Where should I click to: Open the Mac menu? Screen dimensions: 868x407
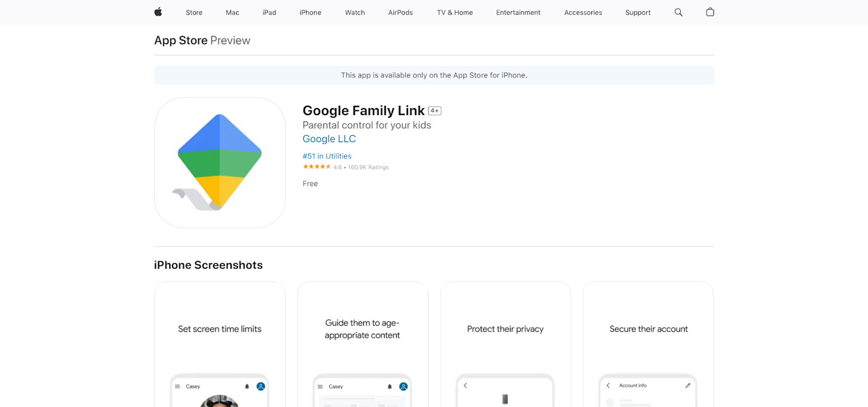coord(232,12)
